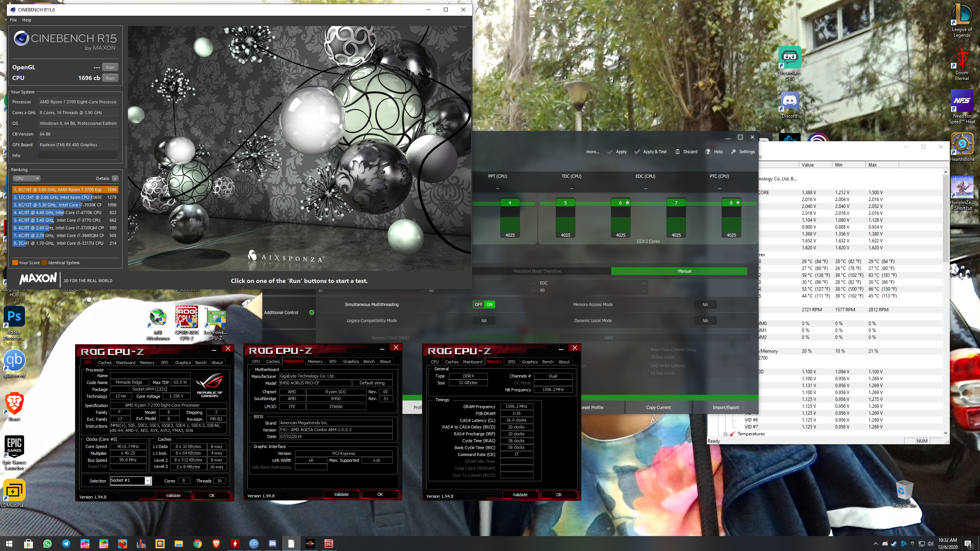The height and width of the screenshot is (551, 980).
Task: Click the HWMonitor scrollbar down arrow
Action: 946,433
